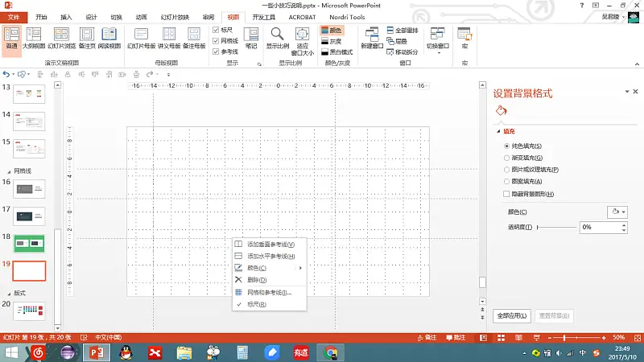Open a New Window (新建窗口)

pyautogui.click(x=372, y=38)
